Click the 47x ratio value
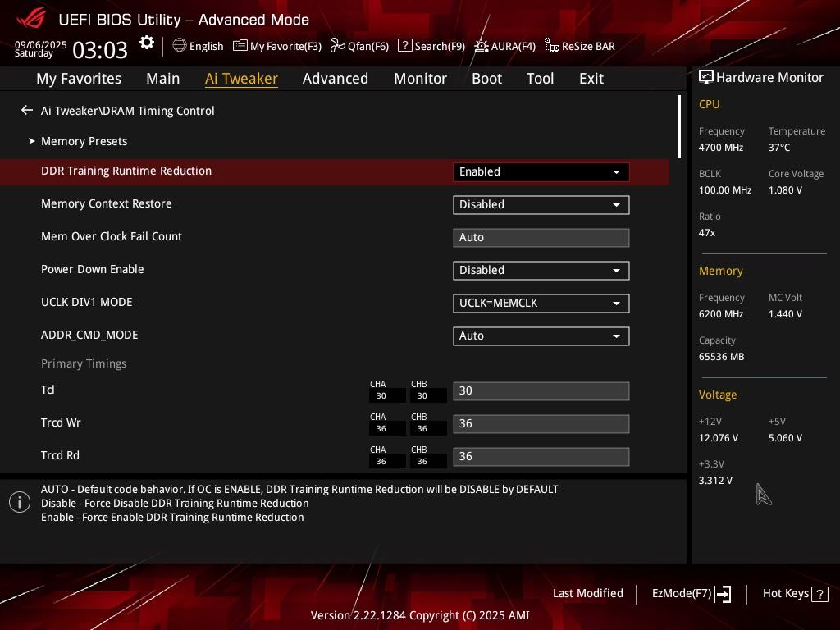840x630 pixels. pyautogui.click(x=707, y=233)
